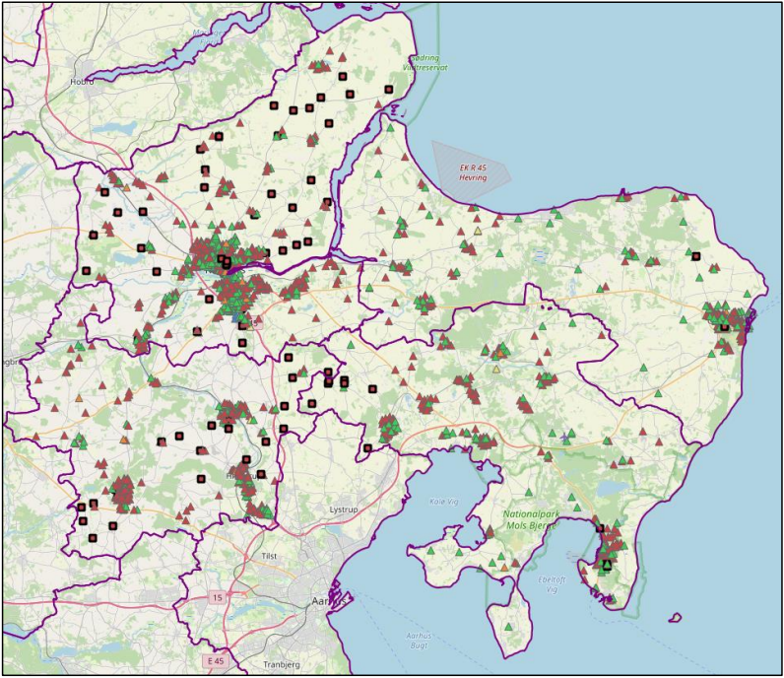Click the Kalø Vig bay label
This screenshot has width=784, height=678.
445,502
